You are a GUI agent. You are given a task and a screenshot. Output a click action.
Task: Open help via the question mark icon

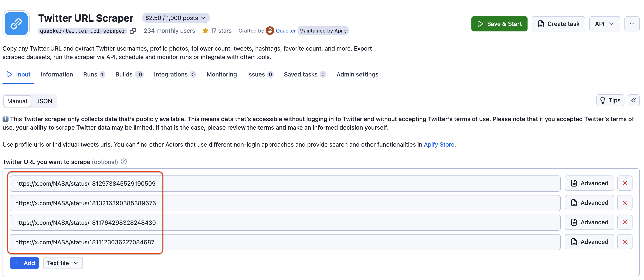click(x=123, y=162)
